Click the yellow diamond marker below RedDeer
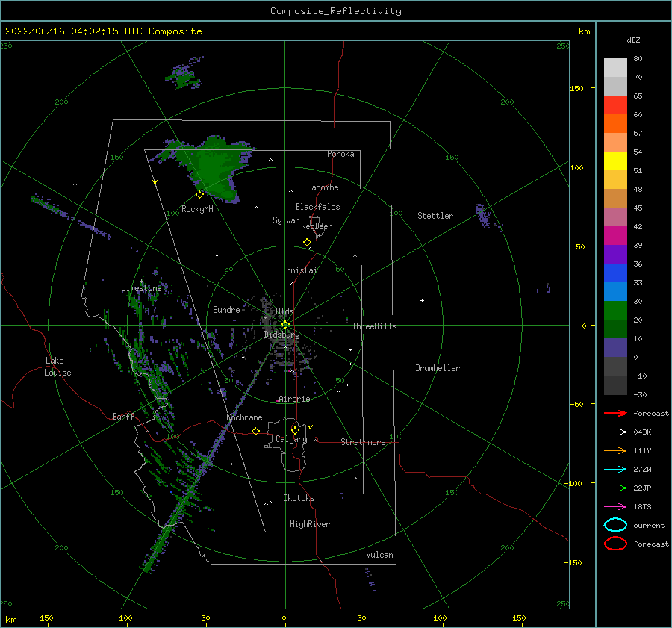The image size is (672, 628). coord(308,243)
